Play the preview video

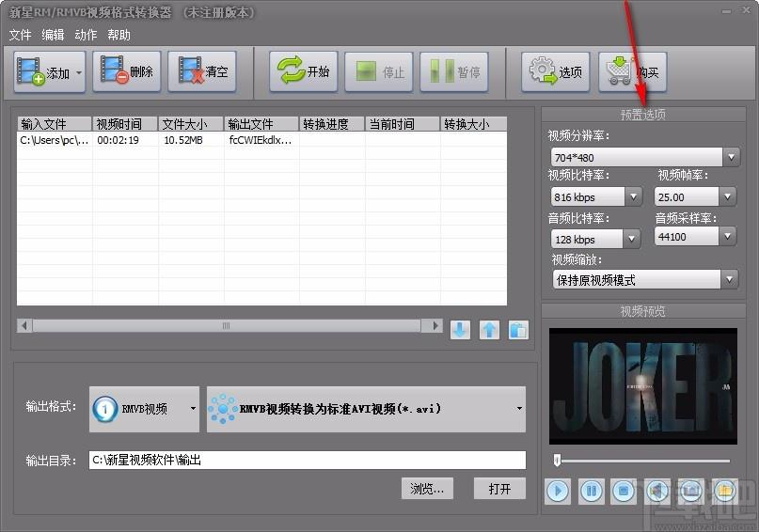click(x=557, y=492)
